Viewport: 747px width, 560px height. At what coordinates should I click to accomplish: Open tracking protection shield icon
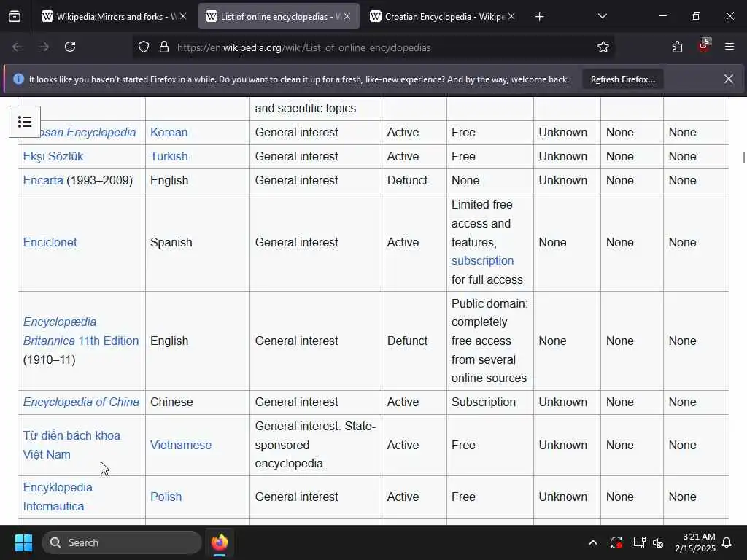pos(144,47)
